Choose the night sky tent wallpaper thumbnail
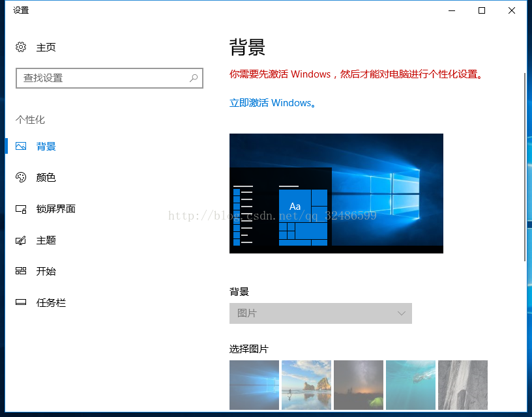This screenshot has height=417, width=532. tap(359, 385)
